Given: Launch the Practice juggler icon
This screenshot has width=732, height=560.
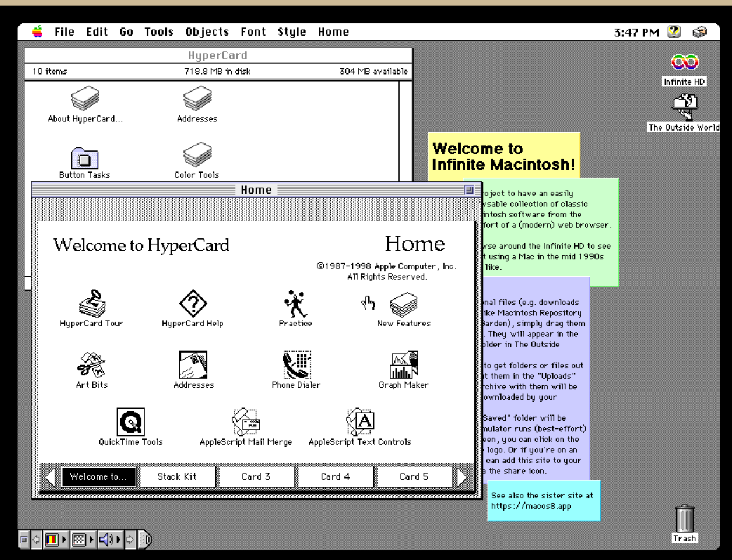Looking at the screenshot, I should [296, 304].
